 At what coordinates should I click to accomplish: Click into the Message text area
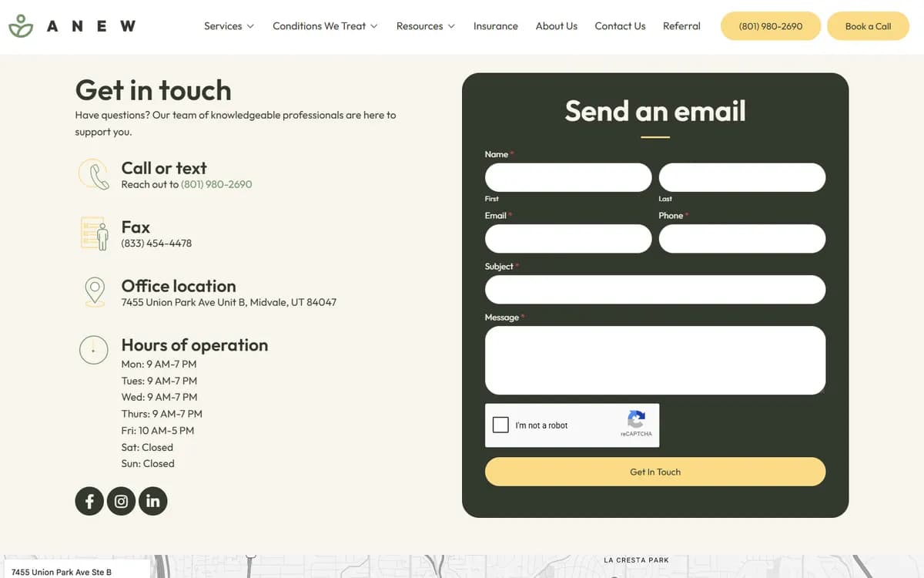pos(655,360)
